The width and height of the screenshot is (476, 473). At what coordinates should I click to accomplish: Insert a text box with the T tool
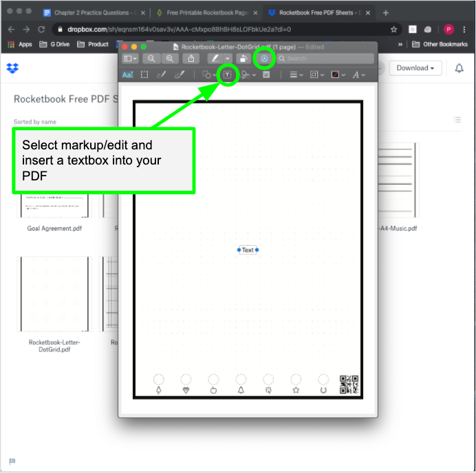228,75
